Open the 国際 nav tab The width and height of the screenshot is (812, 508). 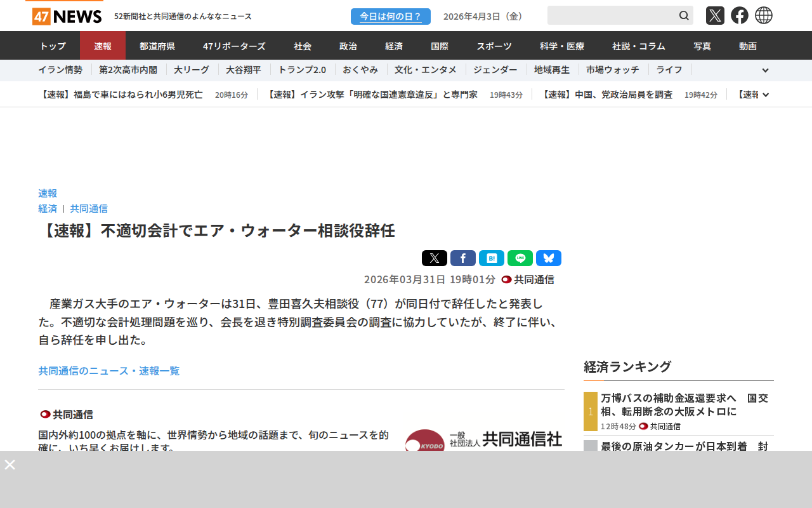440,46
